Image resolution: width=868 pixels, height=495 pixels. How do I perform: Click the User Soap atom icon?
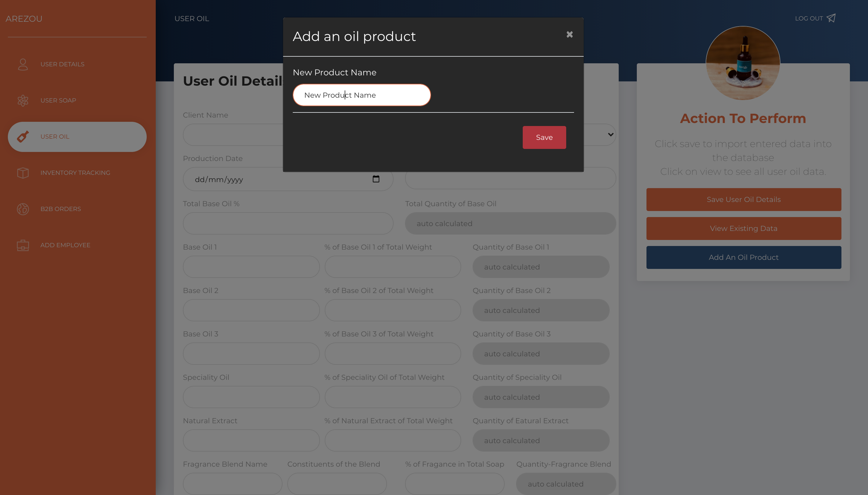pos(23,101)
